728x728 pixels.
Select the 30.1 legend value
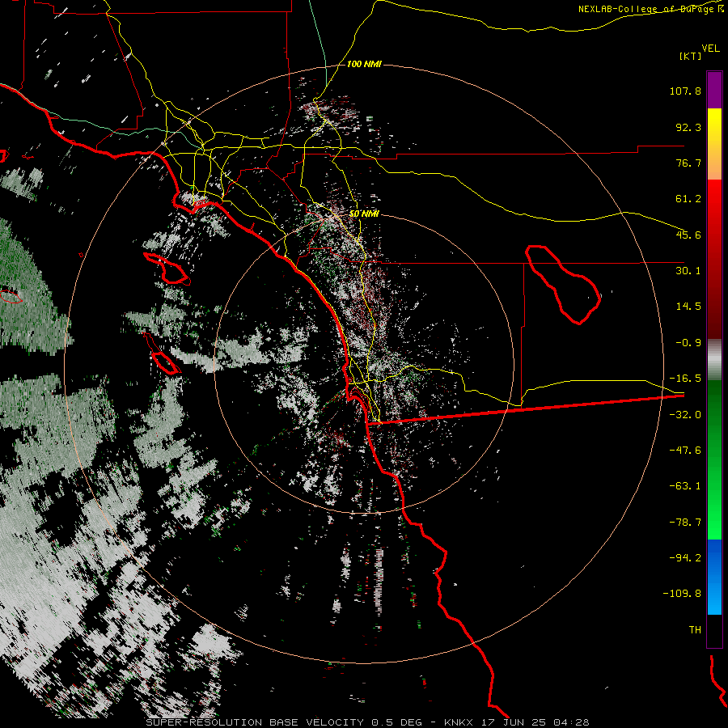pyautogui.click(x=688, y=271)
